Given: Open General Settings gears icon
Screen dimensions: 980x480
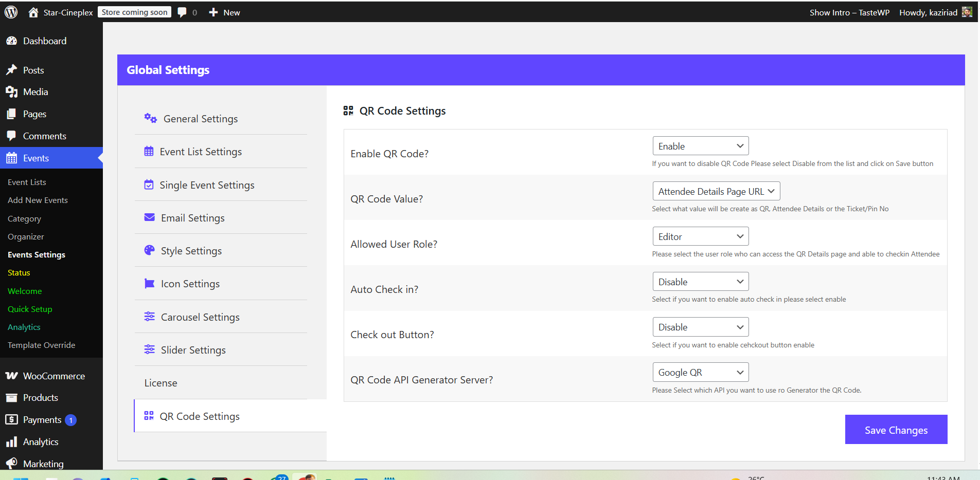Looking at the screenshot, I should pos(150,118).
